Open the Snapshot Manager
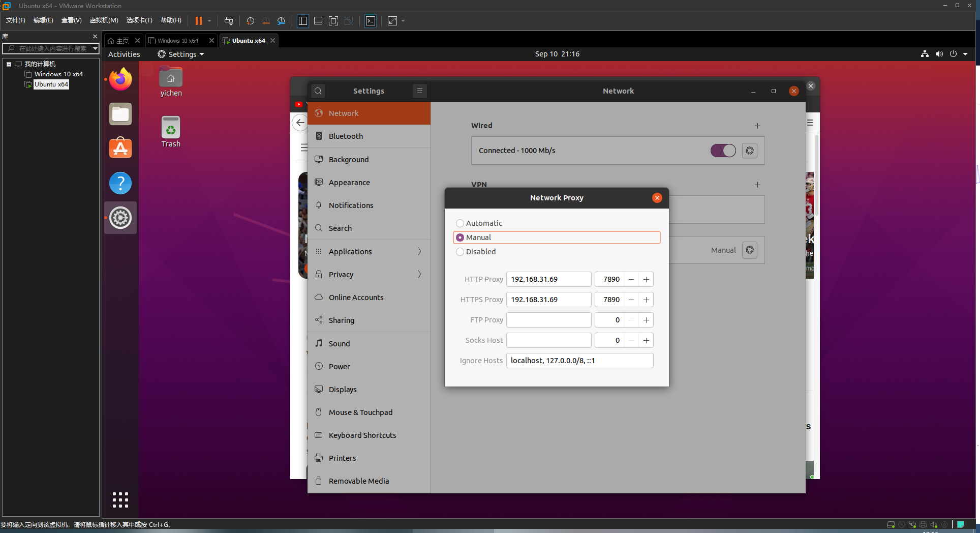The width and height of the screenshot is (980, 533). pyautogui.click(x=282, y=21)
